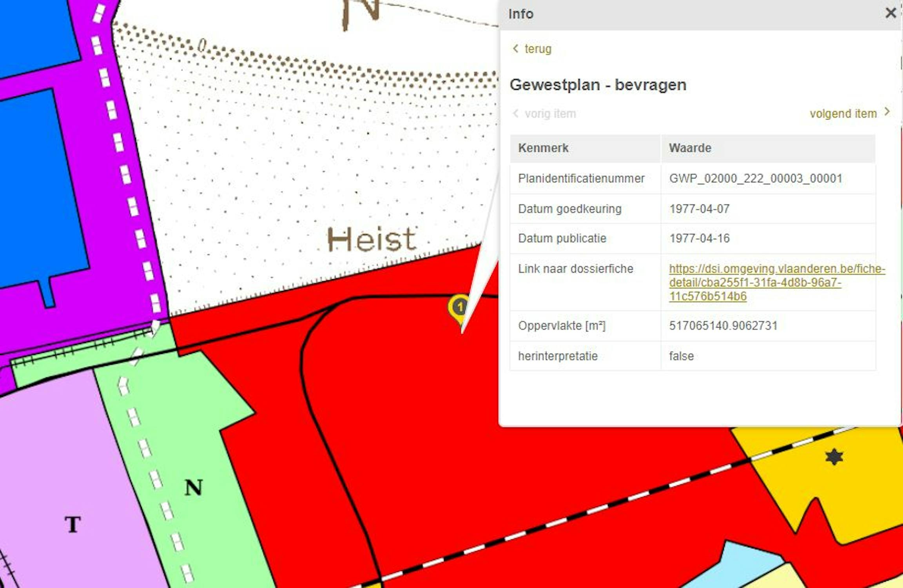Go to volgend item
This screenshot has height=588, width=903.
[843, 114]
